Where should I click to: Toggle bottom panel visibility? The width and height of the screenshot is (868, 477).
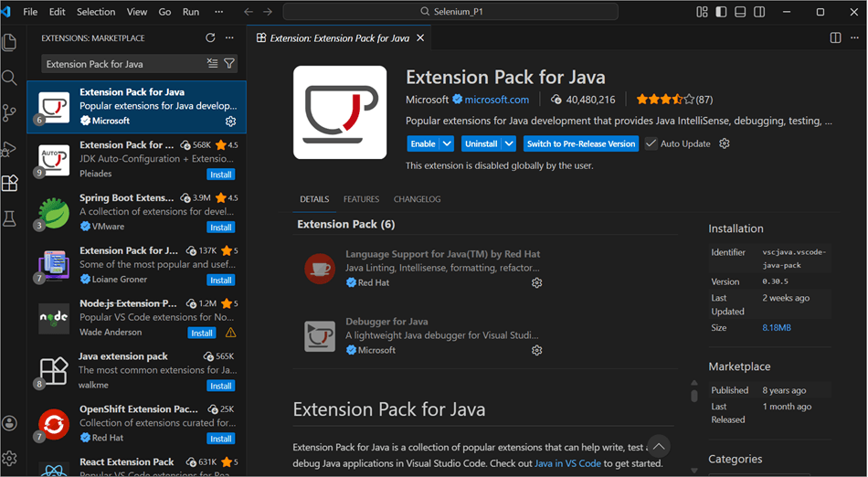(x=740, y=12)
